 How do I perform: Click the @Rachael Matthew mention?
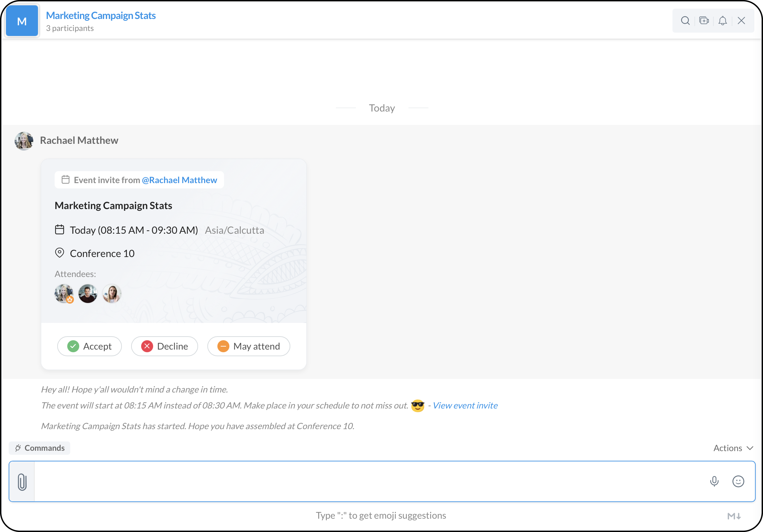(x=179, y=180)
